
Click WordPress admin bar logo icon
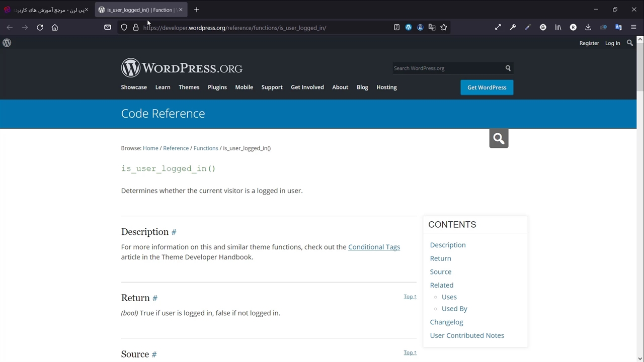pyautogui.click(x=7, y=43)
